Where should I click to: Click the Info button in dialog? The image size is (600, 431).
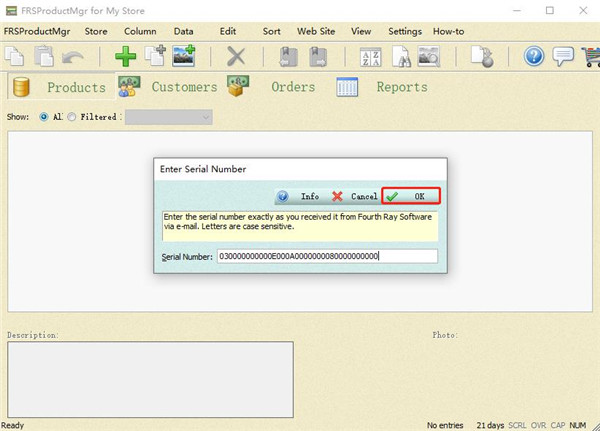click(299, 196)
